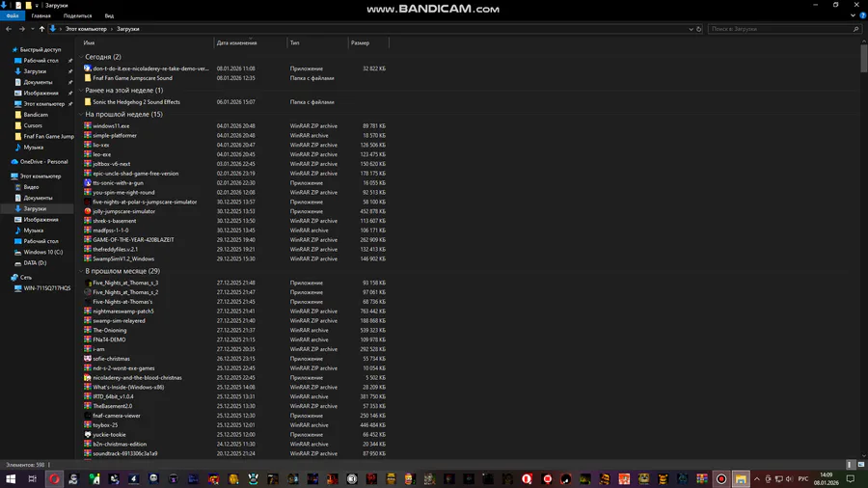
Task: Open the Поделиться ribbon tab
Action: coord(77,16)
